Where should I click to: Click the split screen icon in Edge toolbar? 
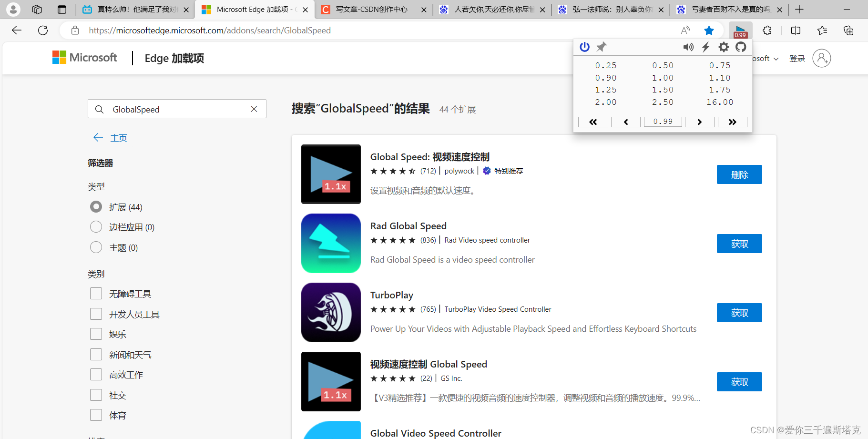pyautogui.click(x=796, y=30)
